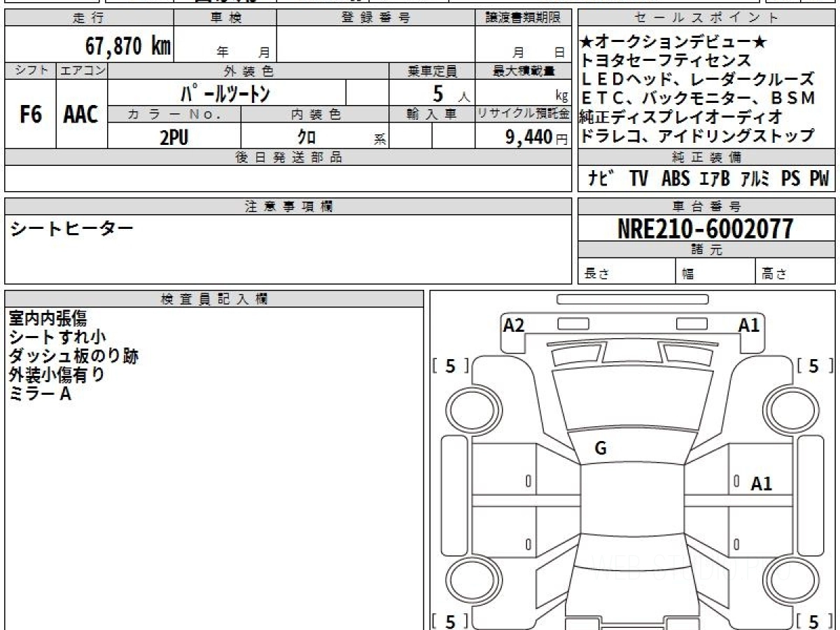The width and height of the screenshot is (840, 630).
Task: Click the PS equipment entry
Action: pyautogui.click(x=790, y=178)
